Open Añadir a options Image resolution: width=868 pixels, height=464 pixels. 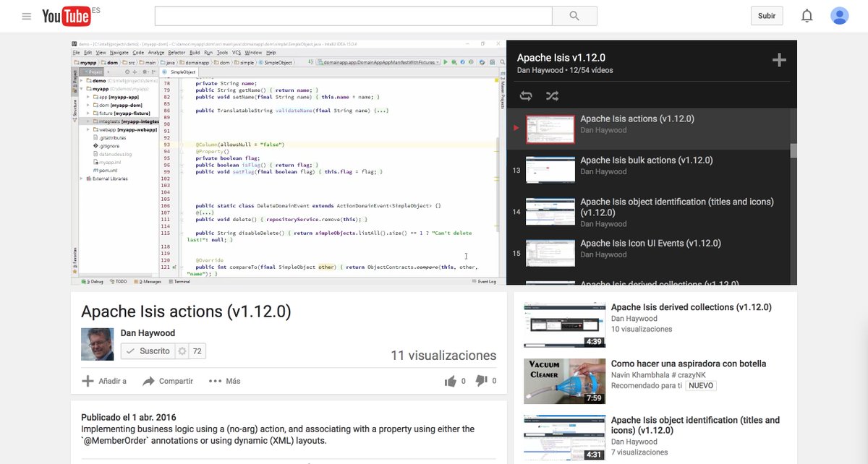coord(104,381)
